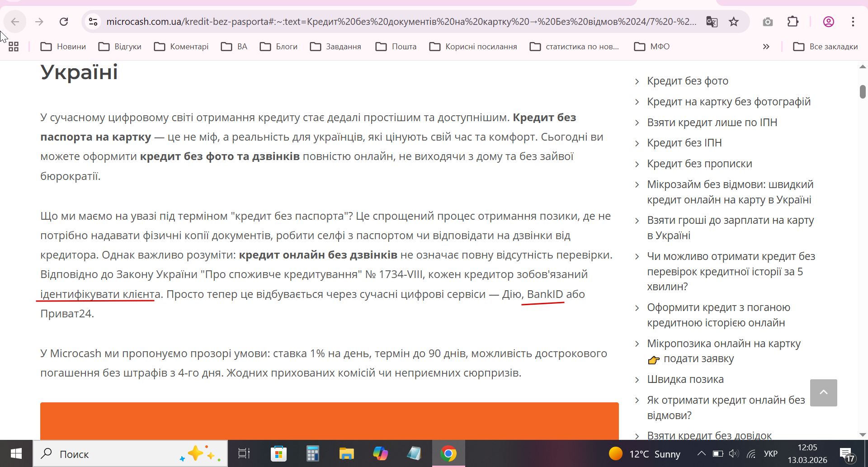
Task: Open link Кредит без ІПН
Action: 684,143
